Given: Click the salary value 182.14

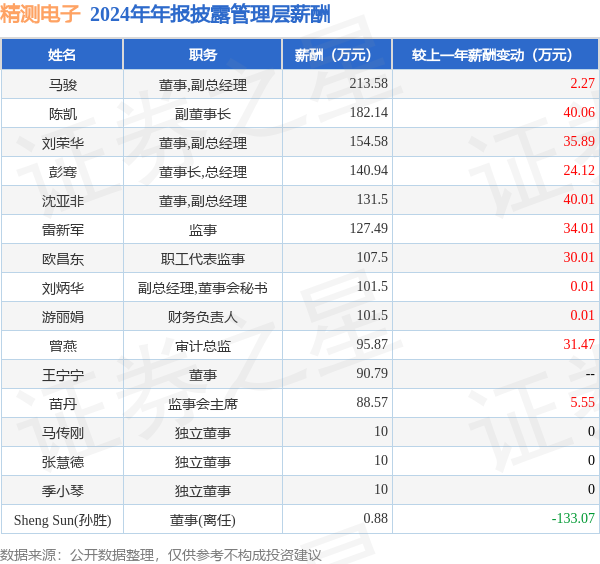Looking at the screenshot, I should (368, 112).
